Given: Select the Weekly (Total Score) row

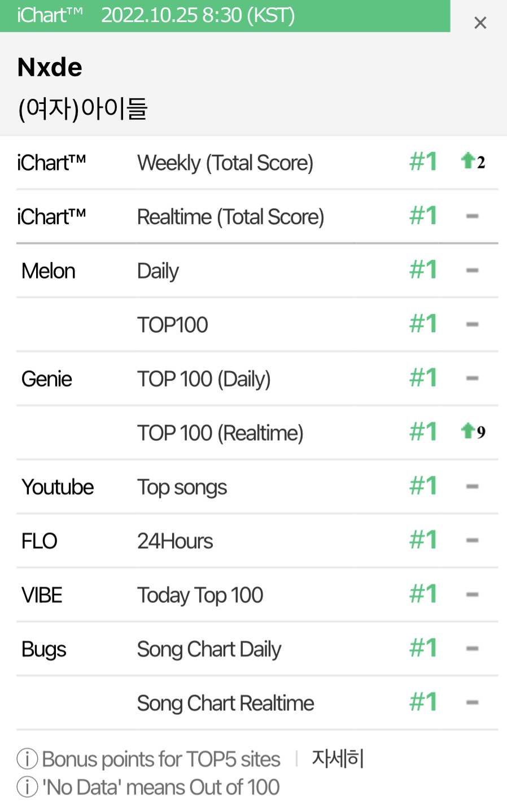Looking at the screenshot, I should [x=257, y=163].
